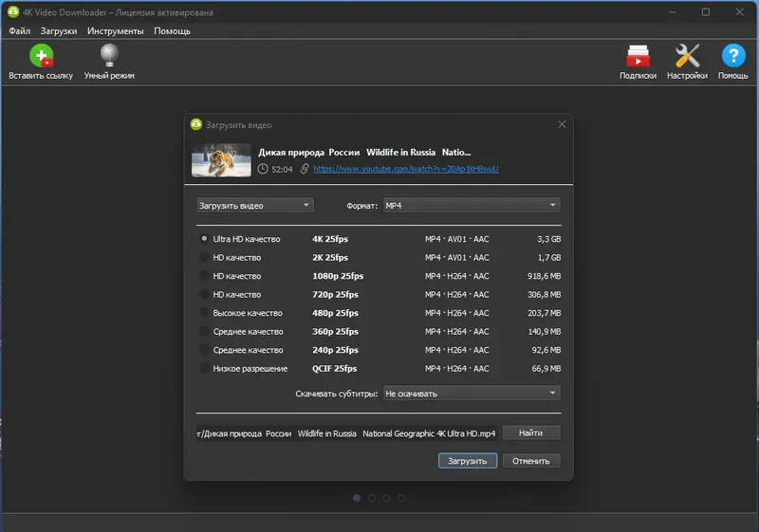Open the YouTube video URL link

pyautogui.click(x=406, y=169)
